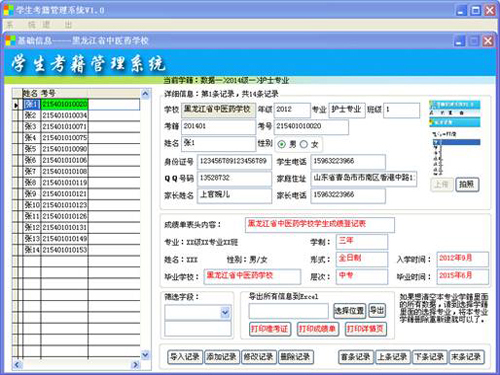
Task: Select the 张5 row in student list
Action: pyautogui.click(x=81, y=149)
